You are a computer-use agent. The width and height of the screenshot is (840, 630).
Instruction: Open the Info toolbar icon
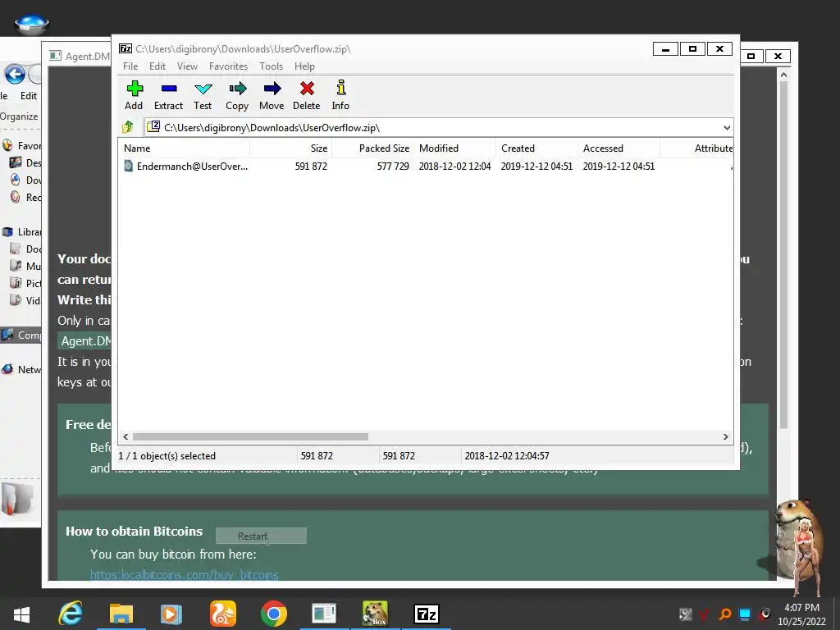point(340,96)
